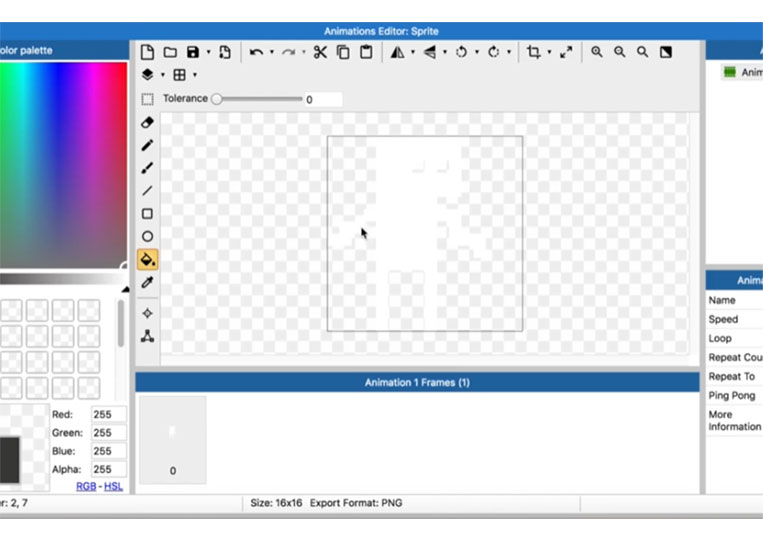Click the Tolerance slider handle
The image size is (763, 541).
[x=217, y=99]
